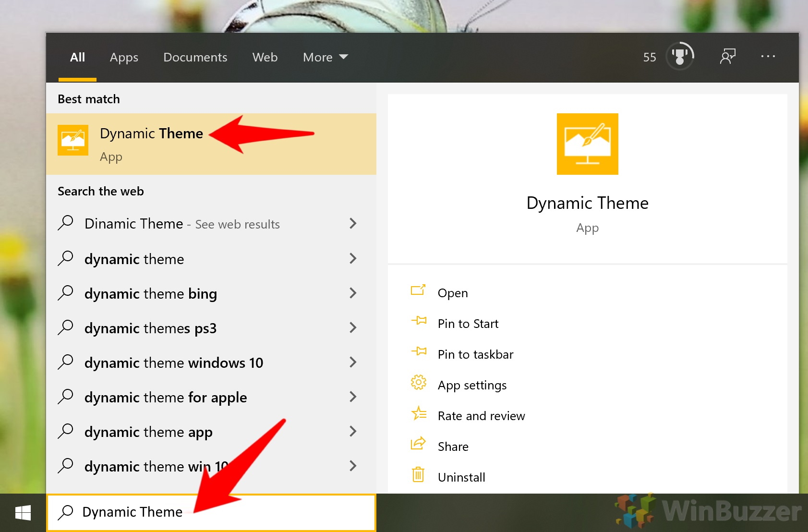Select the dynamic theme for apple suggestion
The width and height of the screenshot is (808, 532).
[x=211, y=397]
